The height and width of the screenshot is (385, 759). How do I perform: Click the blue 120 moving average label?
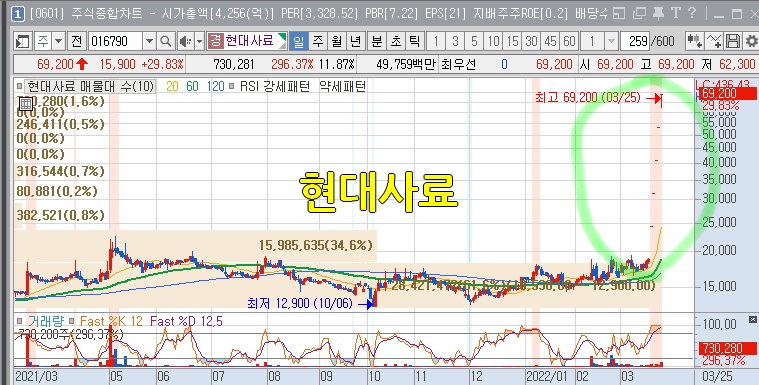215,87
